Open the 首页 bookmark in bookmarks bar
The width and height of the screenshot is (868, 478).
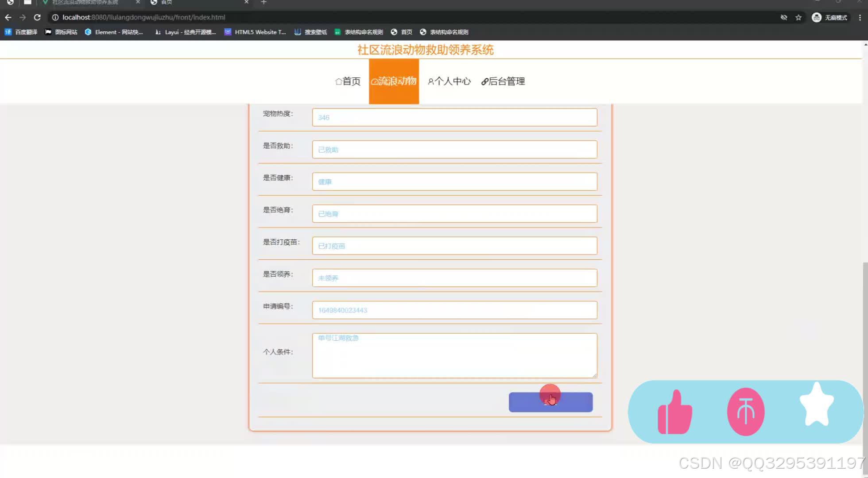(x=401, y=32)
